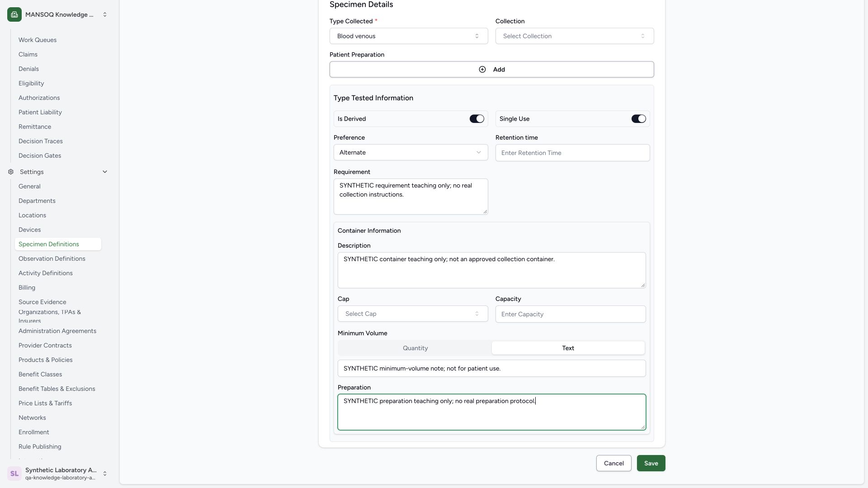868x488 pixels.
Task: Collapse the Settings section chevron
Action: click(x=105, y=172)
